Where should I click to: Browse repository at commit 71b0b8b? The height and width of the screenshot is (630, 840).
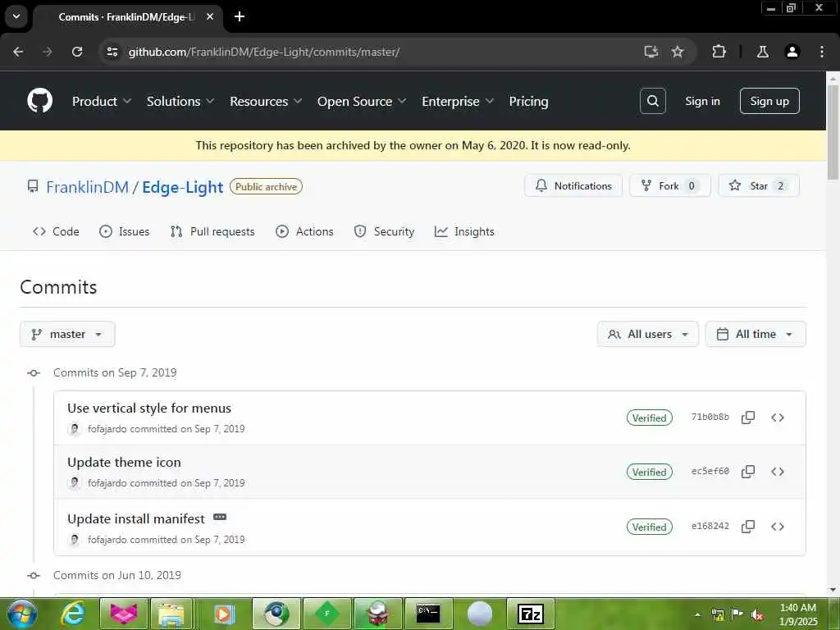778,418
